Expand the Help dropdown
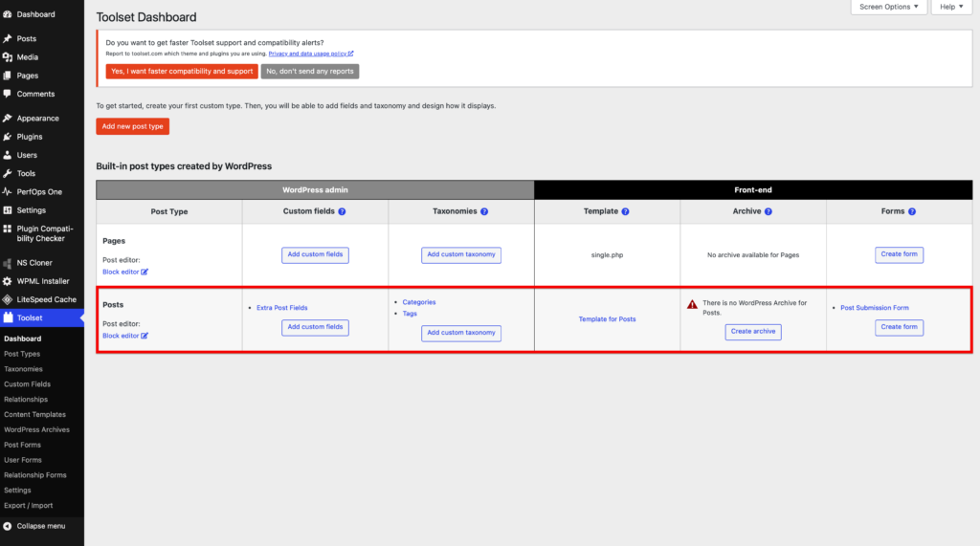 click(x=952, y=7)
